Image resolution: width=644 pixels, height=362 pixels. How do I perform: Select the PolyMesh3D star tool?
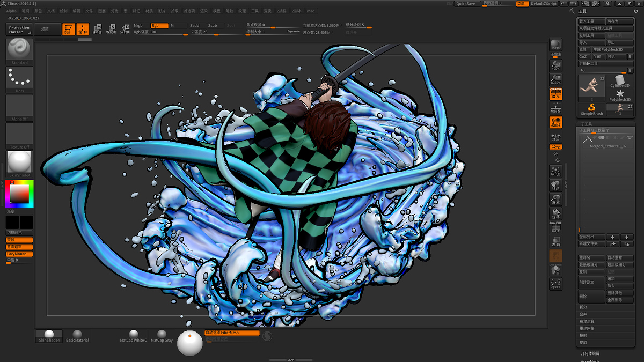pos(620,95)
